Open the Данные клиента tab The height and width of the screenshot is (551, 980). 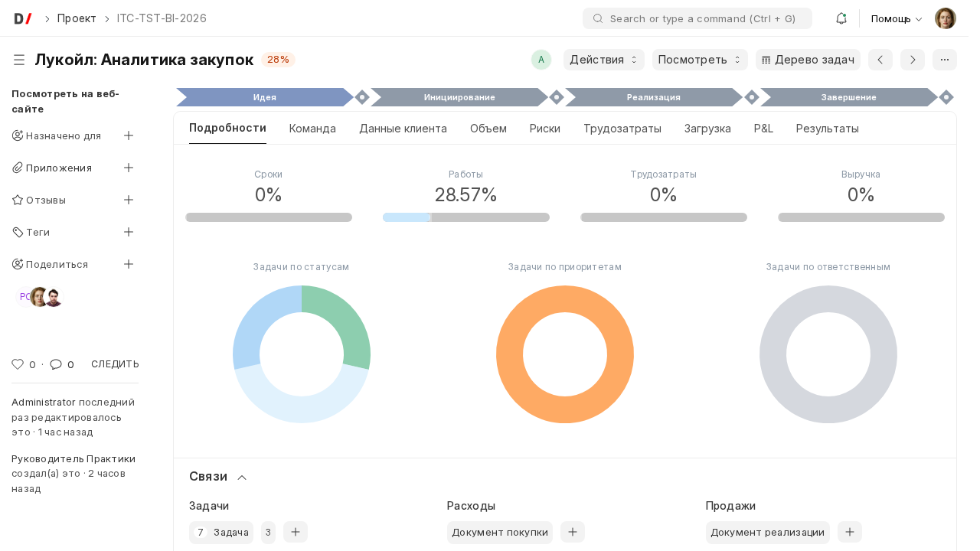point(403,129)
